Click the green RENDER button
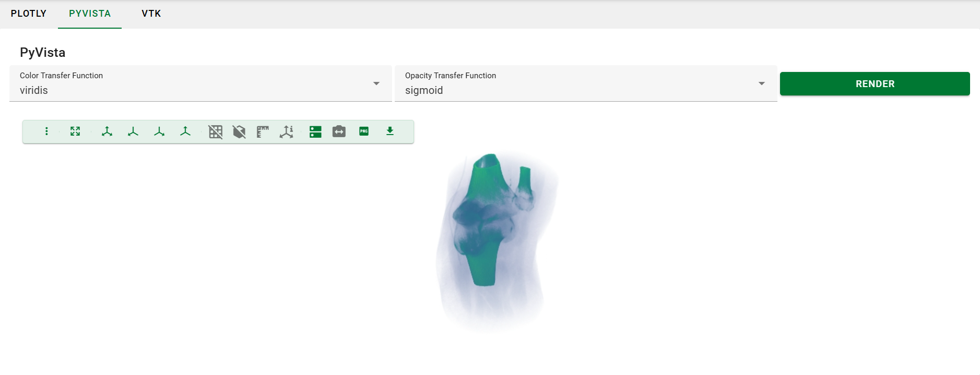 875,83
